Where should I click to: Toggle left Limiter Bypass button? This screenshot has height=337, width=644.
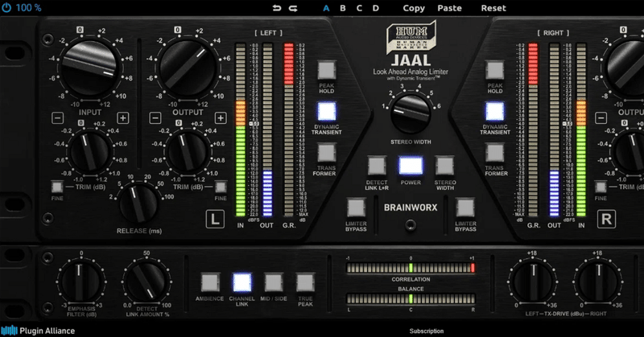click(x=356, y=208)
